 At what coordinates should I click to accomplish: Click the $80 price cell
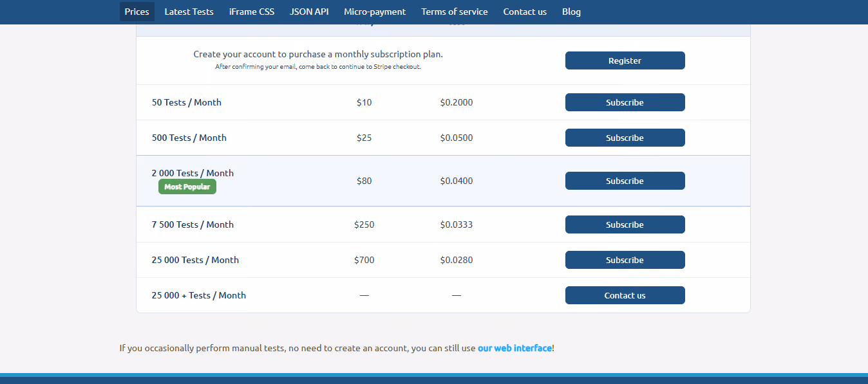(x=364, y=181)
